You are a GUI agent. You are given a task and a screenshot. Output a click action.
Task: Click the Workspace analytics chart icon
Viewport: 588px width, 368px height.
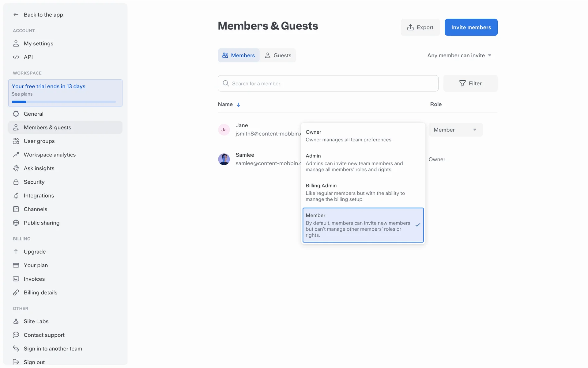click(x=16, y=155)
